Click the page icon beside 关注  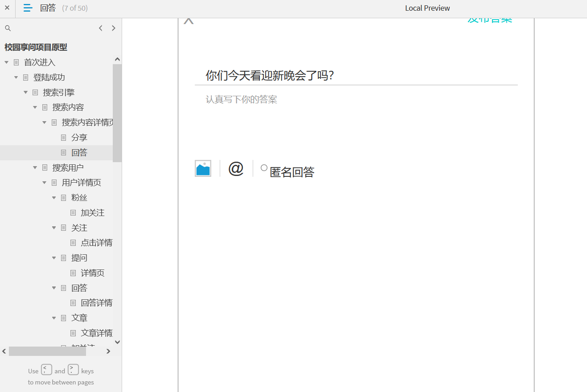point(63,228)
